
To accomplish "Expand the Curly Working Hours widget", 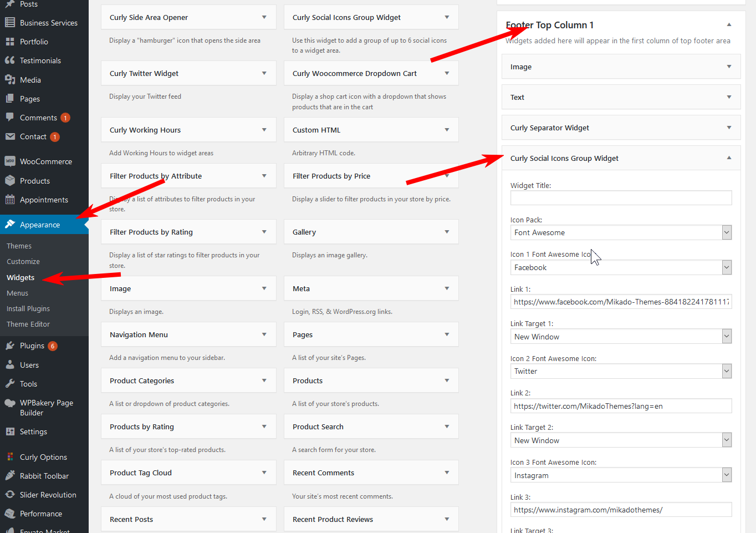I will click(264, 130).
